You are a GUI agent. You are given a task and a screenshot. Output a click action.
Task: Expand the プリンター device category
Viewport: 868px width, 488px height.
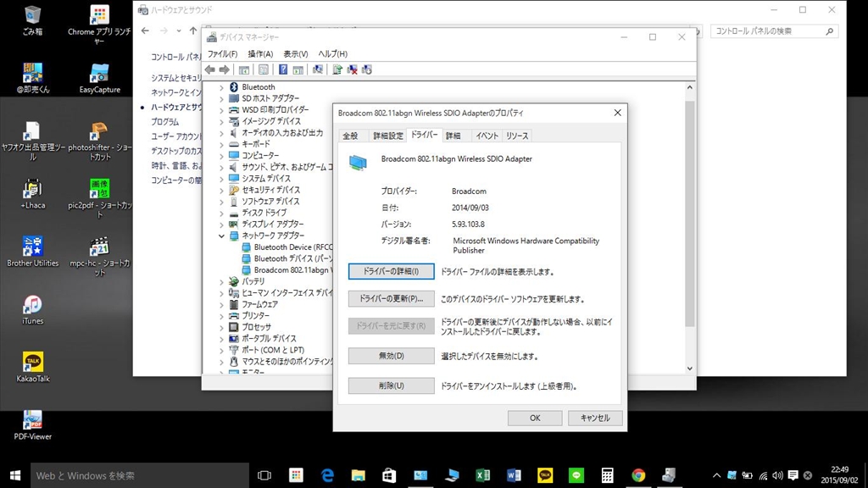click(222, 316)
